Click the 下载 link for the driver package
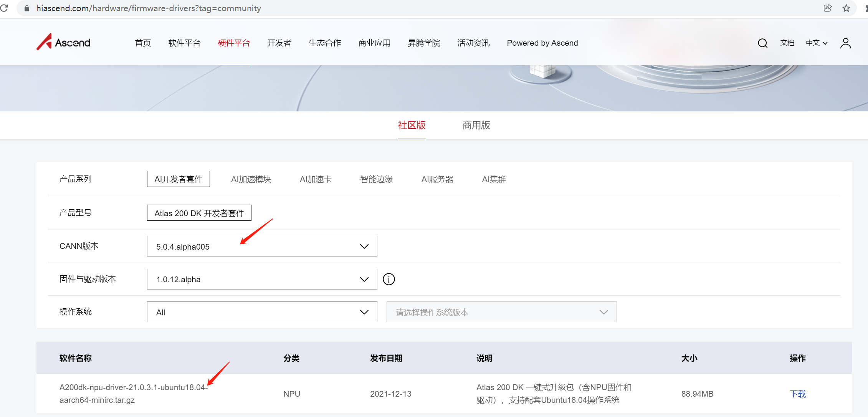The image size is (868, 417). [x=797, y=394]
